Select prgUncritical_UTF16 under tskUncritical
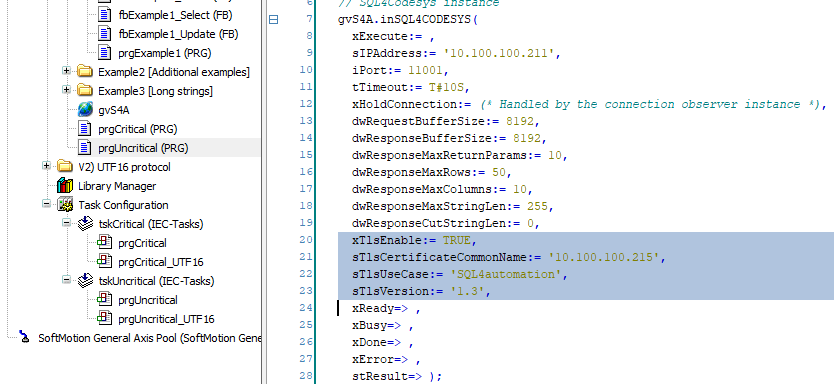Image resolution: width=834 pixels, height=384 pixels. (x=166, y=319)
